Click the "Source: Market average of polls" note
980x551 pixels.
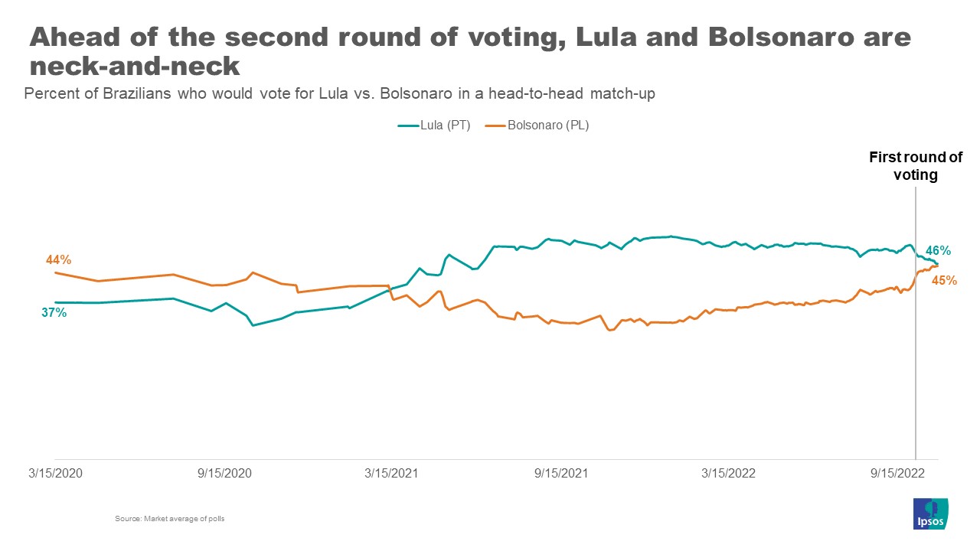169,519
